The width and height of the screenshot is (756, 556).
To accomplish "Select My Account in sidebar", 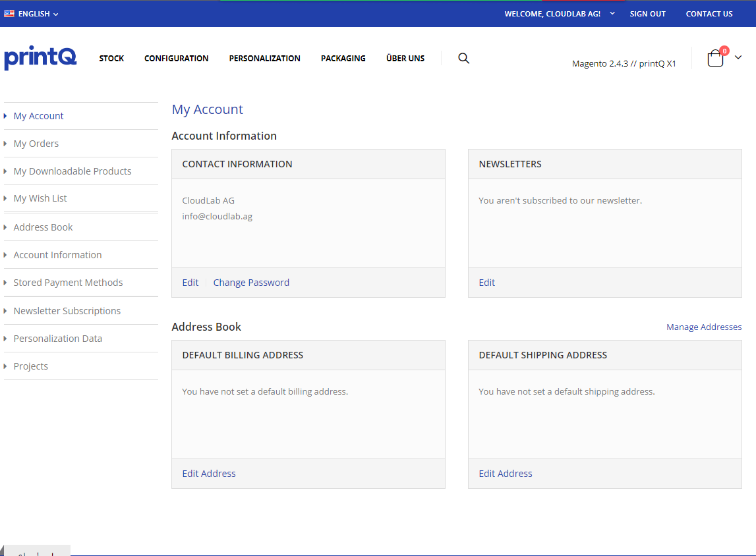I will tap(39, 116).
